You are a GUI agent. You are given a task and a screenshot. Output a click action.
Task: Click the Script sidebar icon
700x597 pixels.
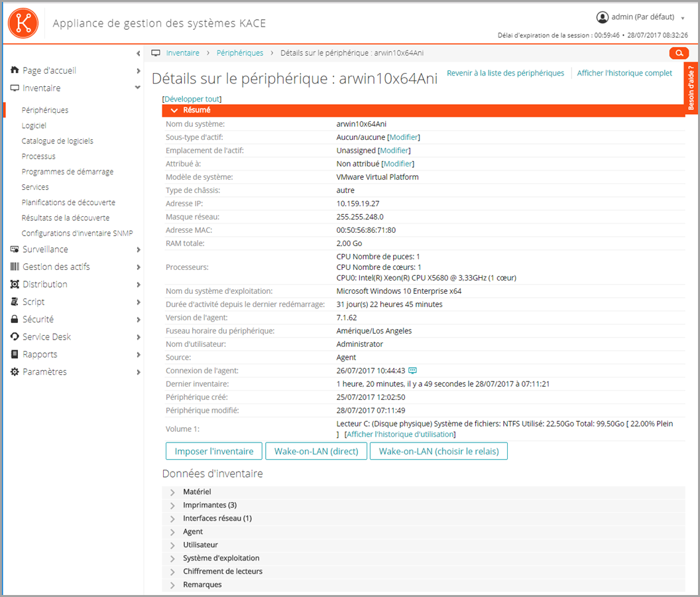(15, 302)
